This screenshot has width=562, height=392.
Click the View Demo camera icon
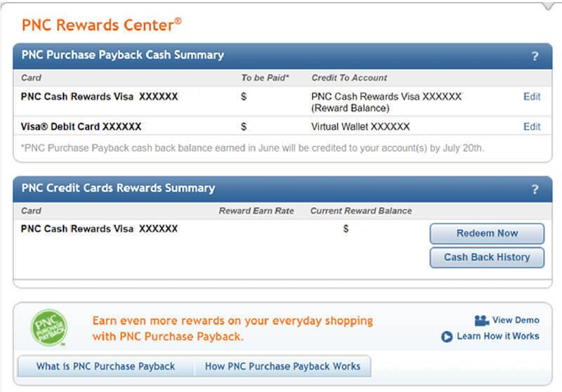pyautogui.click(x=481, y=320)
